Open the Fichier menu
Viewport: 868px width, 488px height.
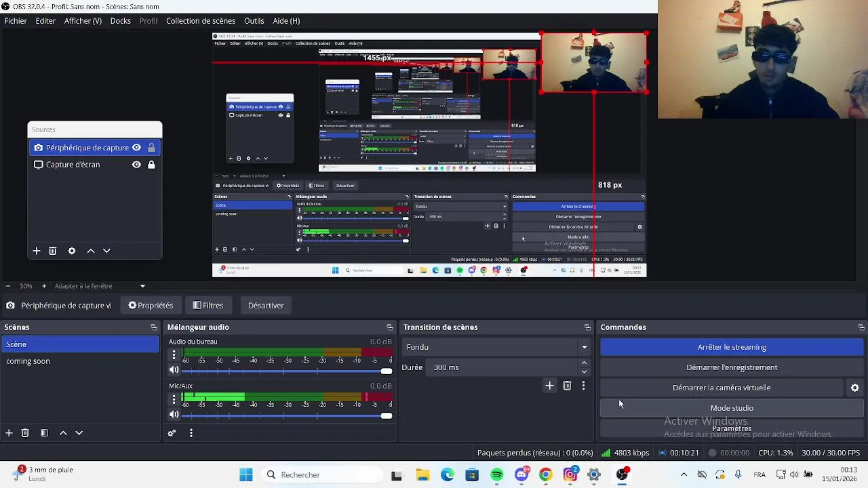tap(16, 21)
